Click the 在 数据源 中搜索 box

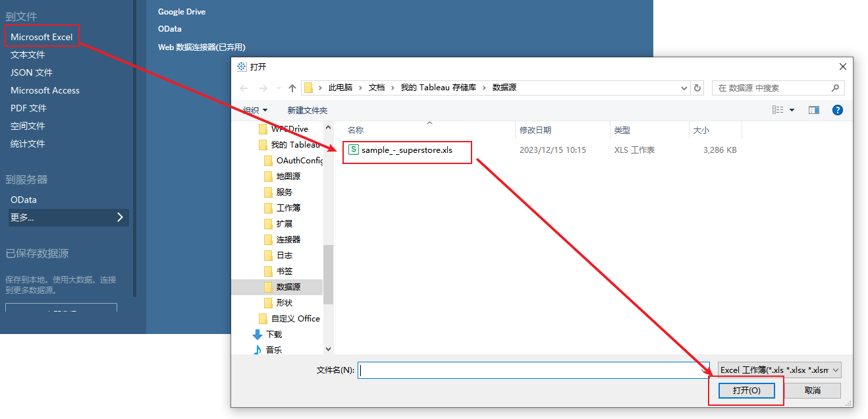778,88
